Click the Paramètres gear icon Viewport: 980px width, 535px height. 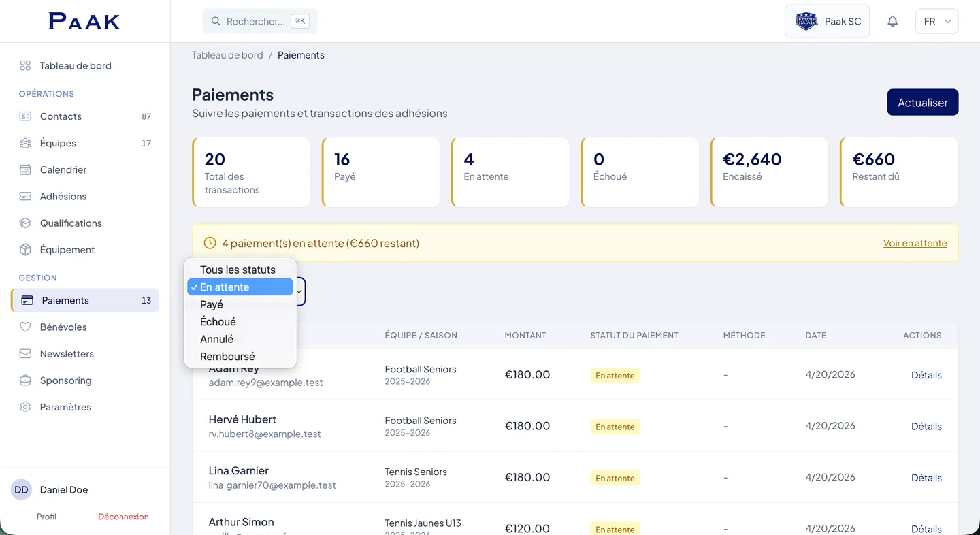pyautogui.click(x=25, y=407)
